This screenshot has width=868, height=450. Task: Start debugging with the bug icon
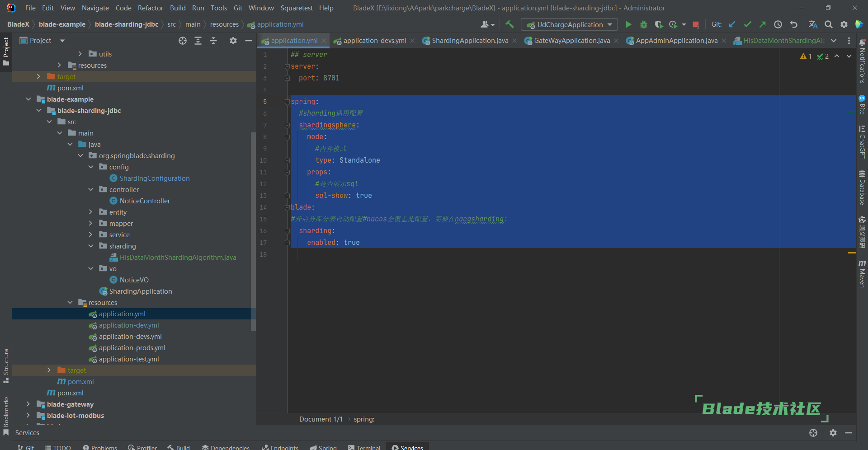(644, 24)
